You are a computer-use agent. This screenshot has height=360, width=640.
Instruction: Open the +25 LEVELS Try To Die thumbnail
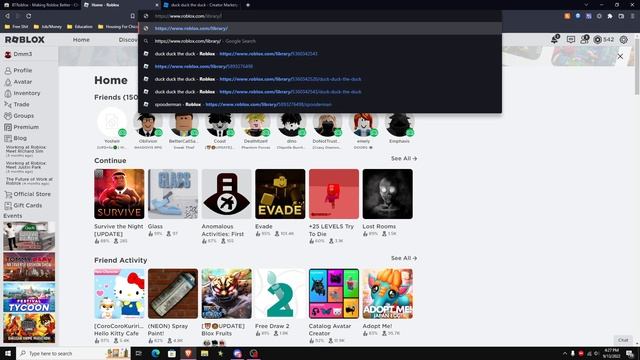tap(334, 194)
